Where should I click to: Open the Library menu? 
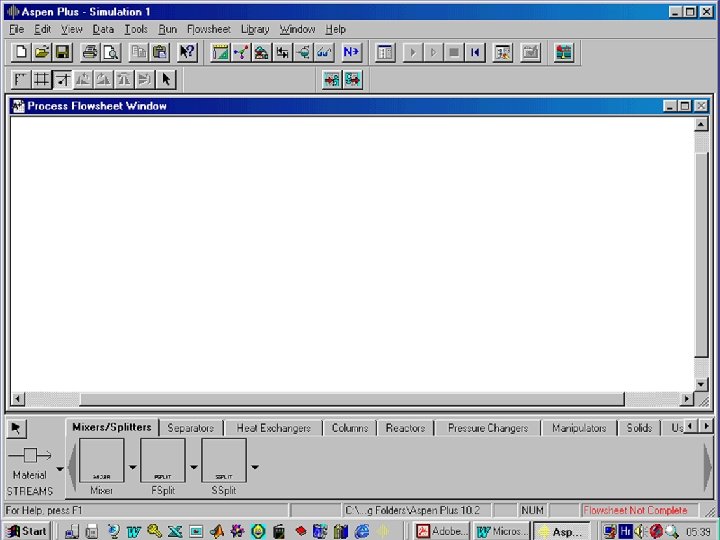click(255, 29)
